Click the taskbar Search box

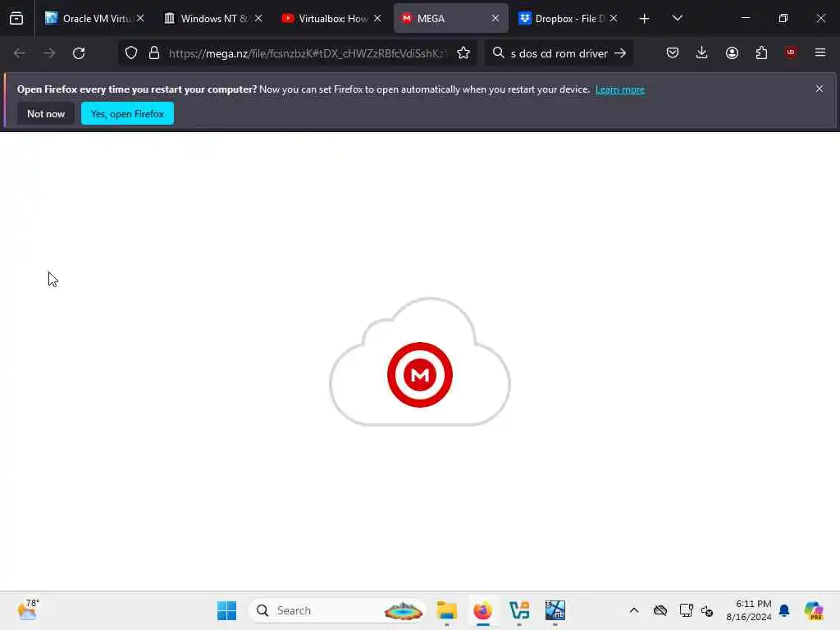click(337, 610)
